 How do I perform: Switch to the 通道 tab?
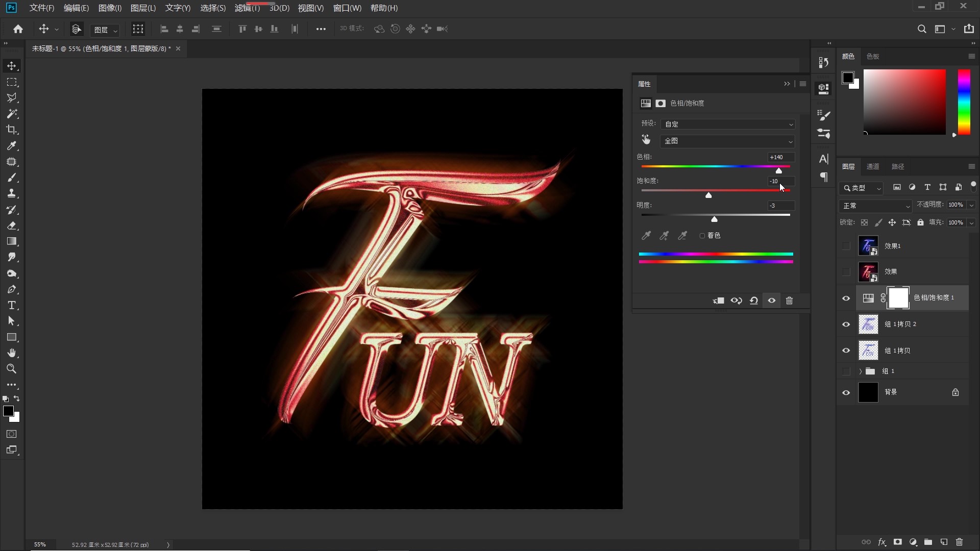point(872,166)
